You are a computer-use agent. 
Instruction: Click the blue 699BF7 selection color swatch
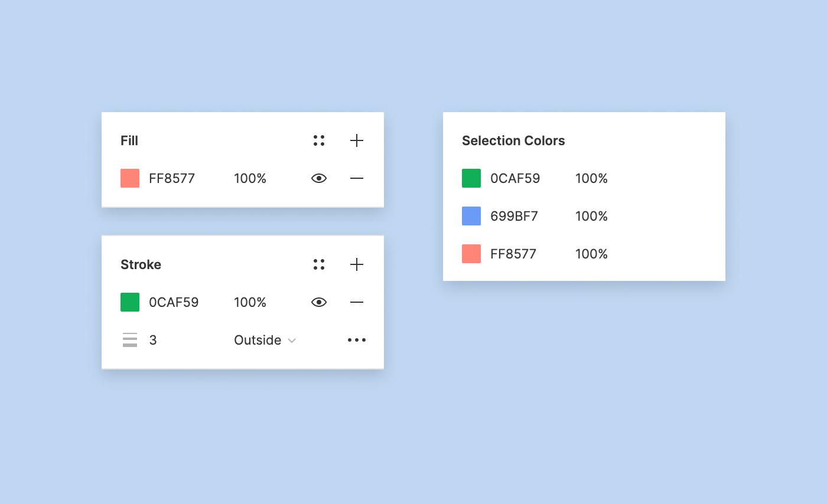click(471, 216)
